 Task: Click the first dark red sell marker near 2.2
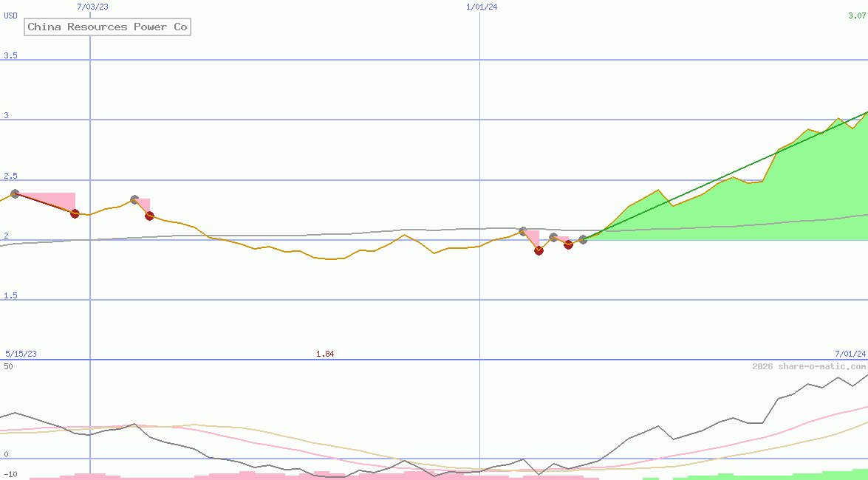coord(75,213)
